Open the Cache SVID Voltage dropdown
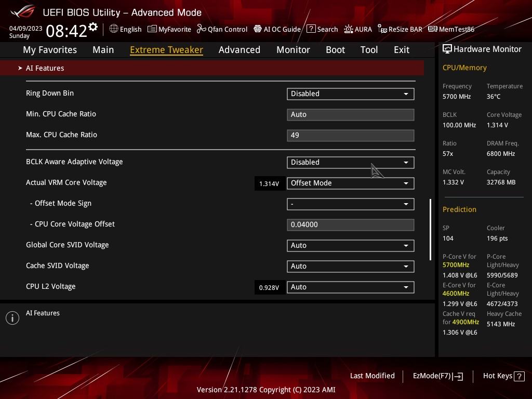 pos(351,267)
